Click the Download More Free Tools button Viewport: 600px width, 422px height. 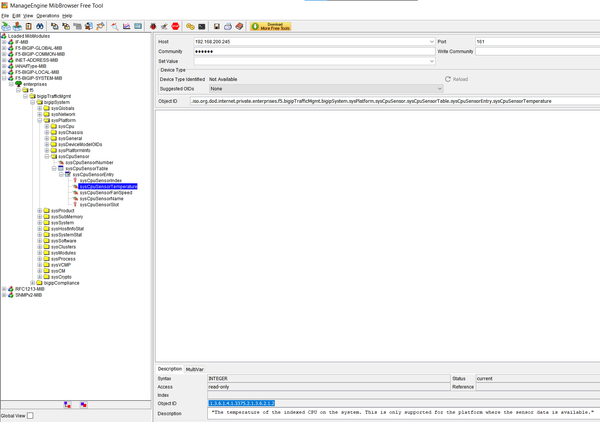(271, 26)
